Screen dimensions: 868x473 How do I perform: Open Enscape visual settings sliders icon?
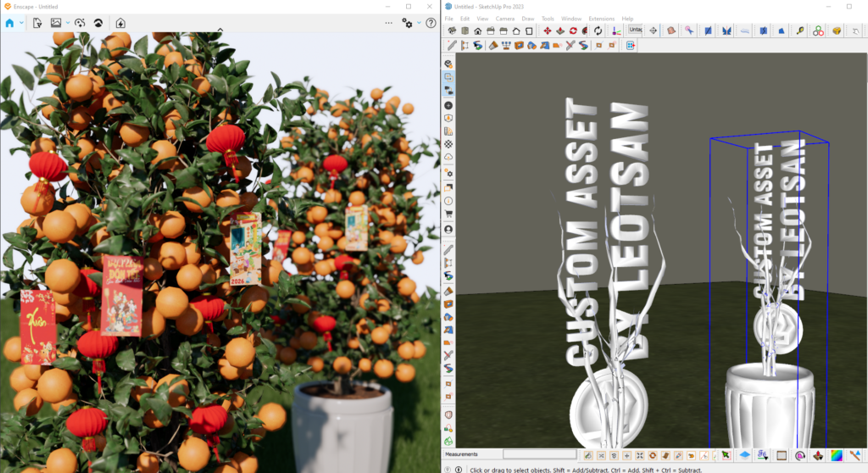pos(408,23)
